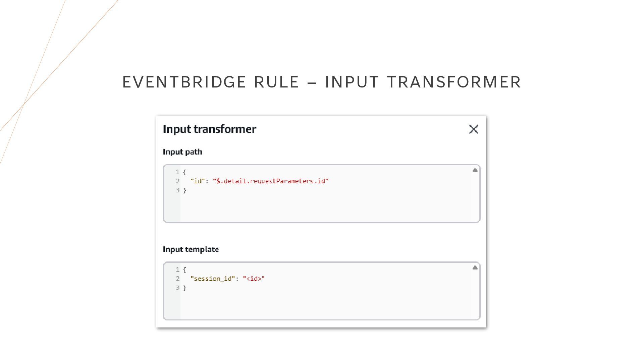644x362 pixels.
Task: Click the slide title EventBridge Rule text
Action: 211,82
